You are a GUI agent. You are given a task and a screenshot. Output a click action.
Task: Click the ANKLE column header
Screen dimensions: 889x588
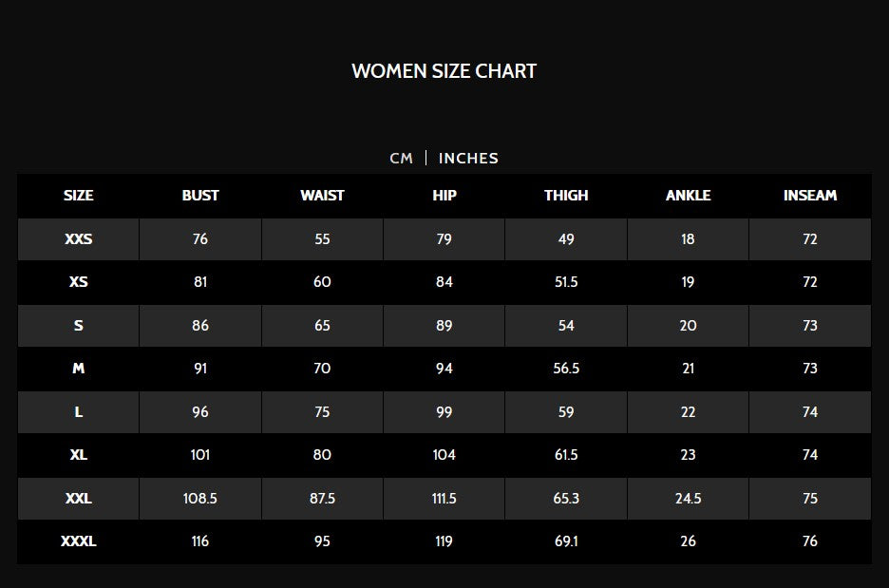tap(688, 196)
